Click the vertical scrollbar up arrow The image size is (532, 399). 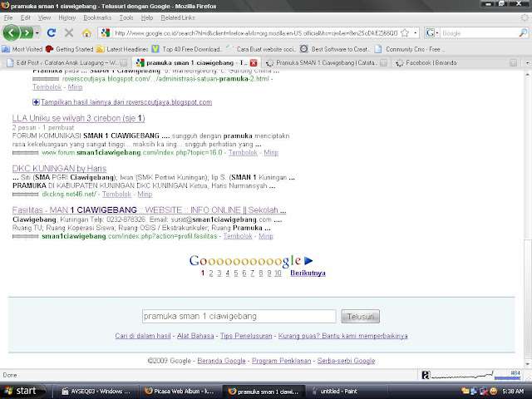(528, 75)
